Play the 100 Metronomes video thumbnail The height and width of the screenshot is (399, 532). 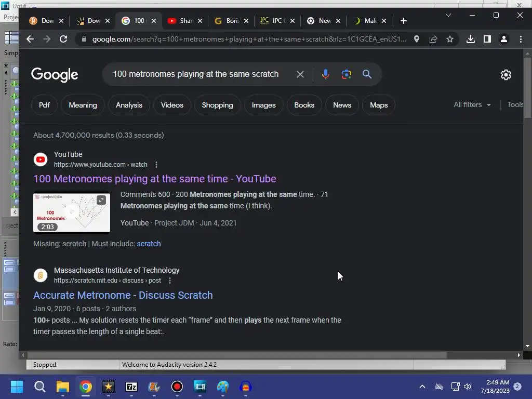click(x=72, y=212)
